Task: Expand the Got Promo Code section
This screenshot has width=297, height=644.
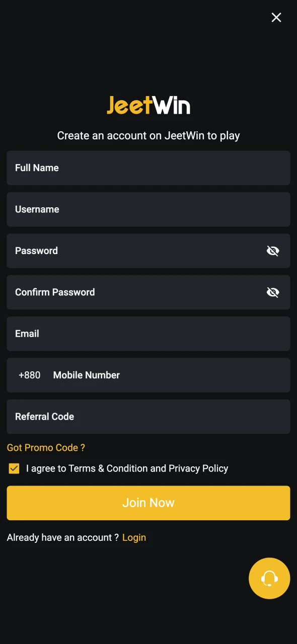Action: pos(46,448)
